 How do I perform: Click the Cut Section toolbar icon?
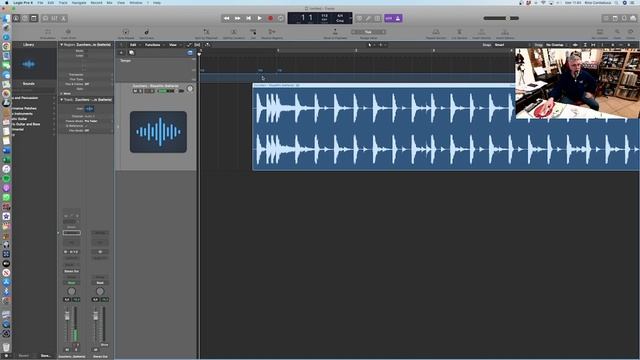459,33
